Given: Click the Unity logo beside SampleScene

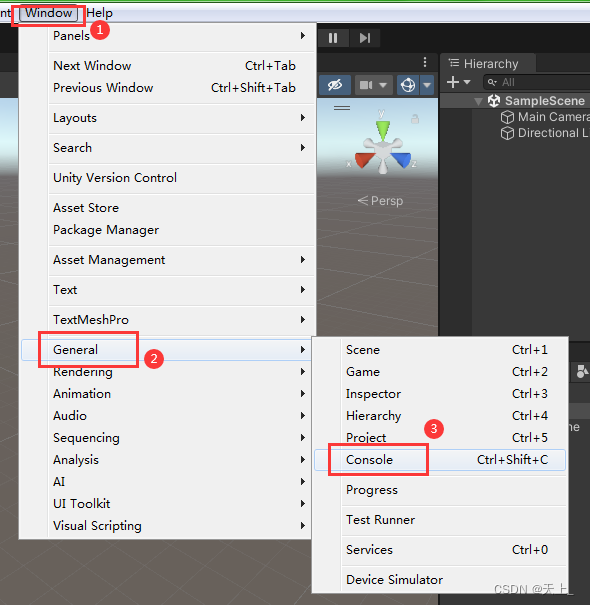Looking at the screenshot, I should 494,101.
